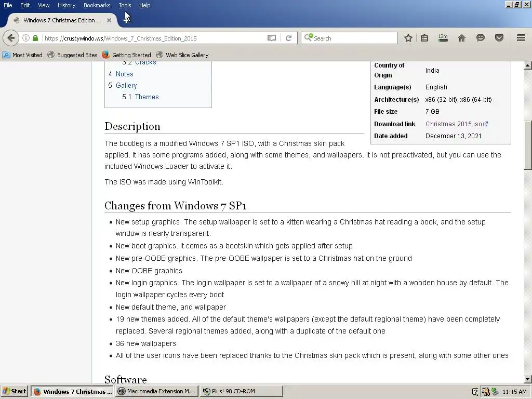The width and height of the screenshot is (532, 399).
Task: Save the page to Pocket
Action: (x=499, y=37)
